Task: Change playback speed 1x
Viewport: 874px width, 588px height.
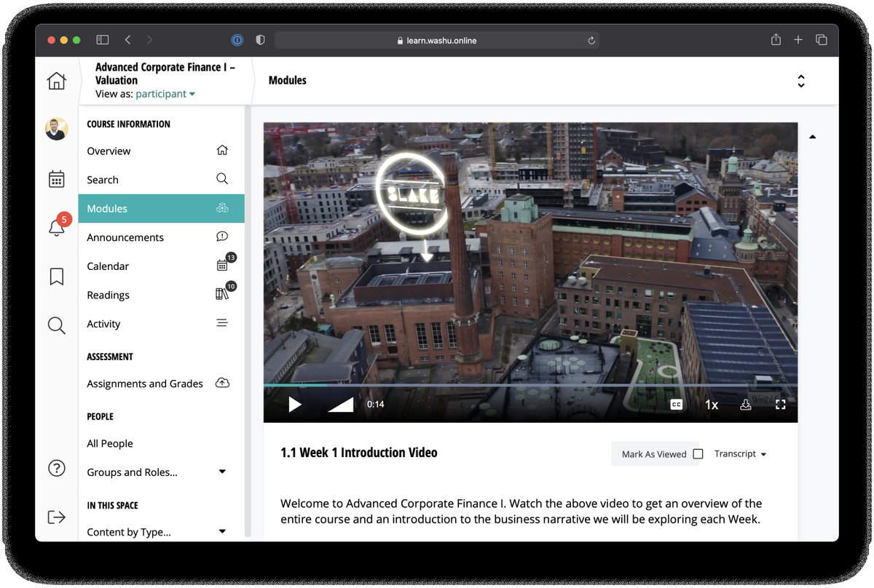Action: point(712,405)
